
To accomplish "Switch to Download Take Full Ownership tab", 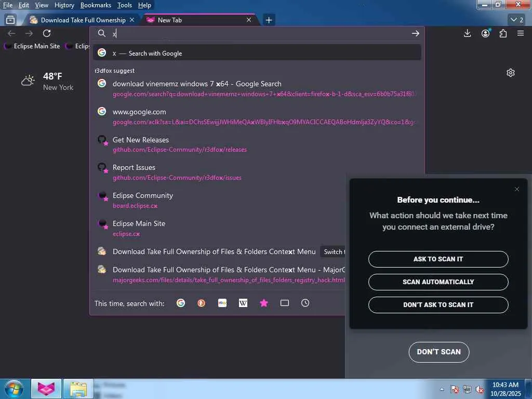I will (x=82, y=20).
